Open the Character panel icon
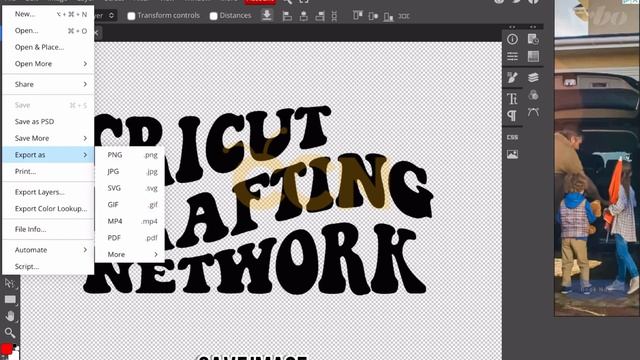640x360 pixels. tap(512, 98)
